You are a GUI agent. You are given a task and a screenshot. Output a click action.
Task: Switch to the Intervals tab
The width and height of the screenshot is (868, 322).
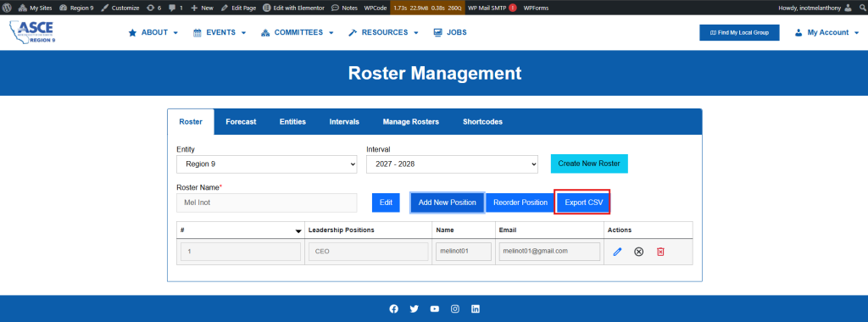tap(344, 122)
